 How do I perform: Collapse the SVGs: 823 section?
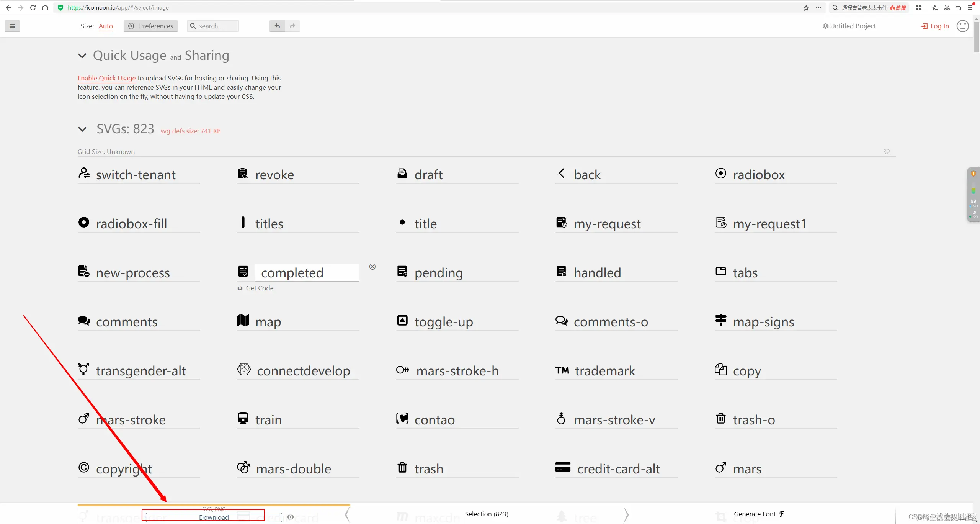point(82,129)
